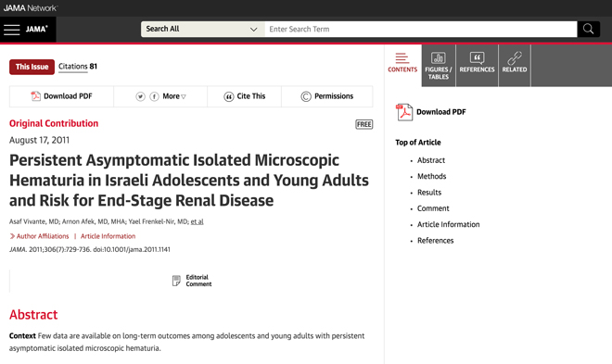Click the JAMA Network logo

click(30, 7)
